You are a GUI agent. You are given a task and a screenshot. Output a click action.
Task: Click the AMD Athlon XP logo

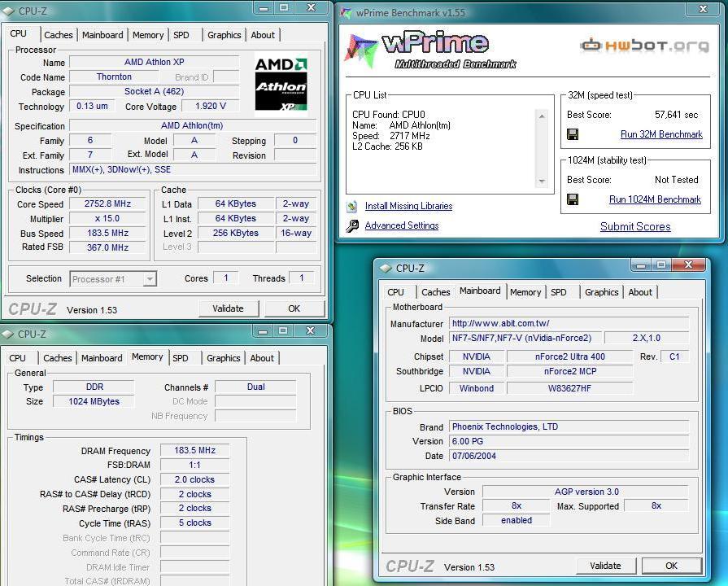tap(281, 85)
